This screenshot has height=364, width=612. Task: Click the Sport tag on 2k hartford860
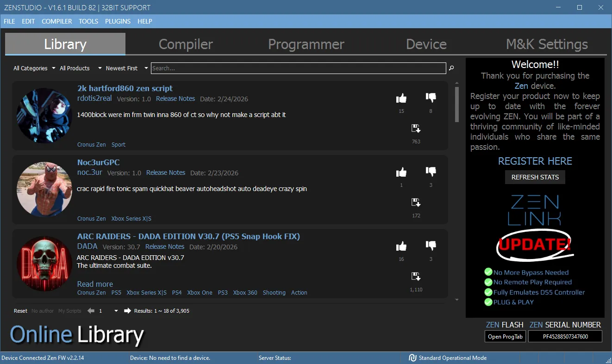pos(119,144)
